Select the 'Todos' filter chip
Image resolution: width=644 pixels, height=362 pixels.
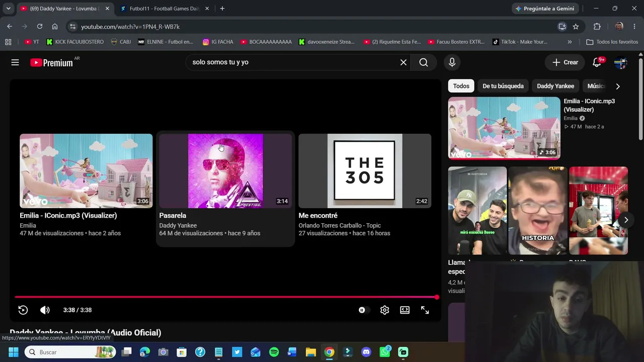click(x=461, y=86)
